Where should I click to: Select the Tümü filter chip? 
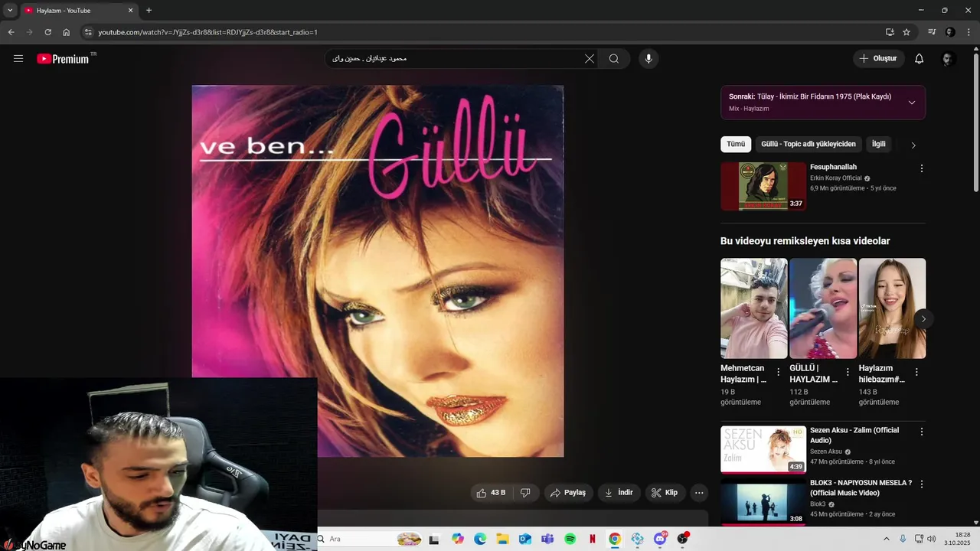(736, 144)
